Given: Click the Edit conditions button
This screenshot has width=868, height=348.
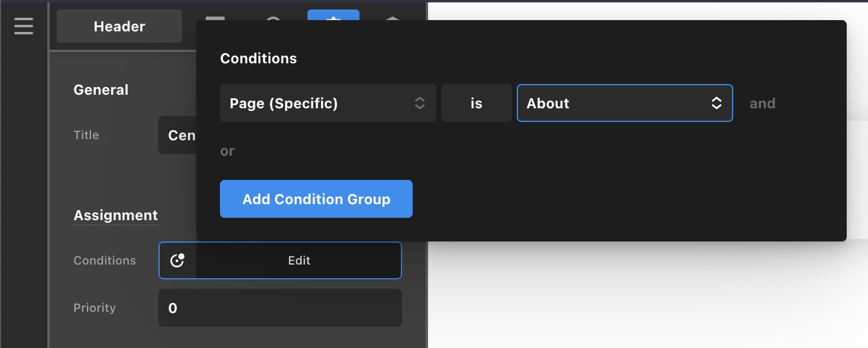Looking at the screenshot, I should pyautogui.click(x=299, y=260).
